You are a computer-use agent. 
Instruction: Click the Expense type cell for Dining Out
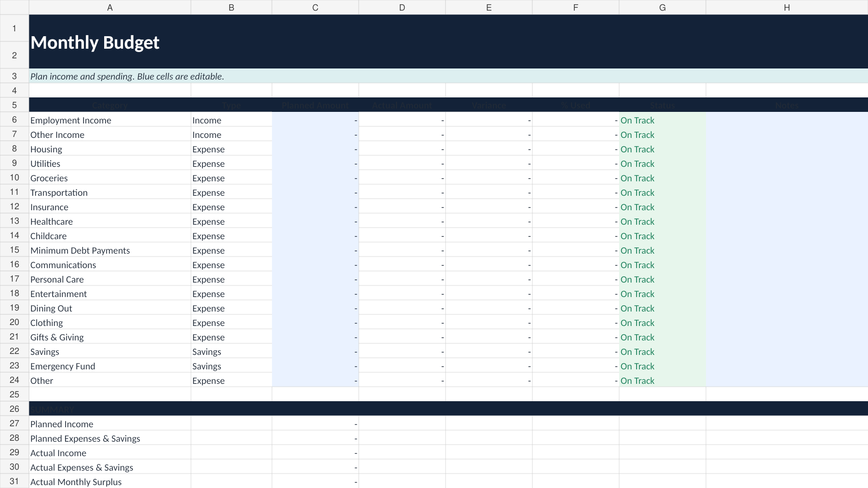pyautogui.click(x=231, y=308)
